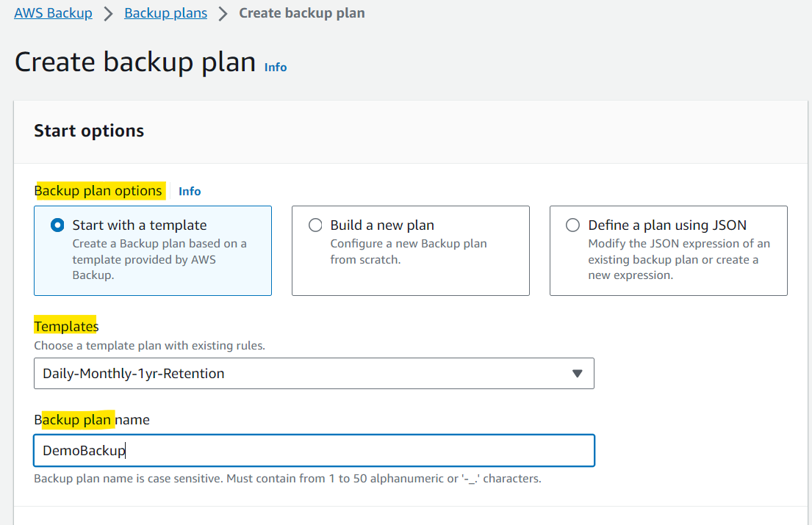Screen dimensions: 812x525
Task: Click the Backup plan options label
Action: point(98,191)
